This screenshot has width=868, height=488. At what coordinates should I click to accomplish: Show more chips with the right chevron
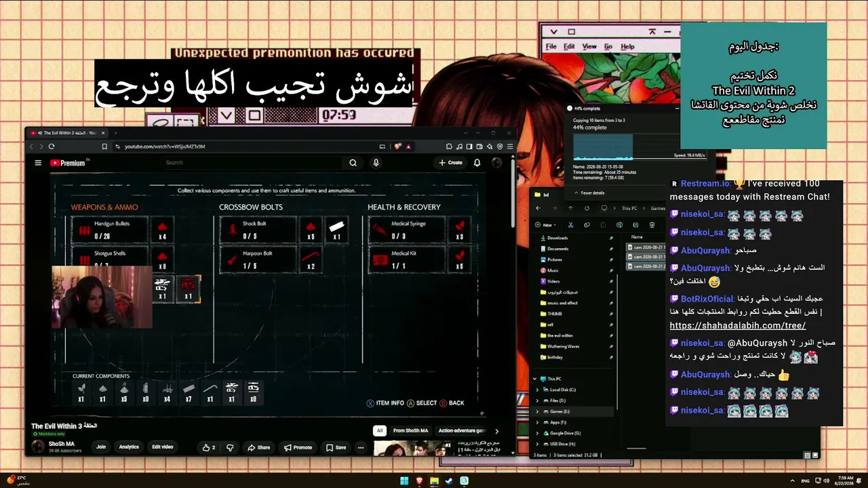(496, 431)
